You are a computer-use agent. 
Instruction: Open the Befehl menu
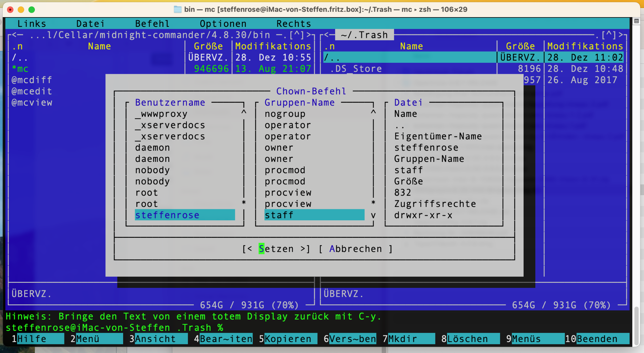click(152, 24)
